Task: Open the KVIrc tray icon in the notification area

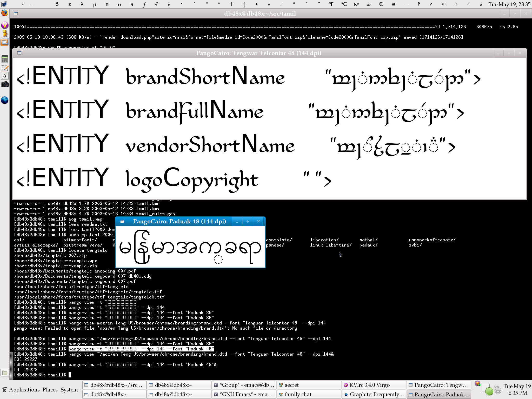Action: (477, 384)
